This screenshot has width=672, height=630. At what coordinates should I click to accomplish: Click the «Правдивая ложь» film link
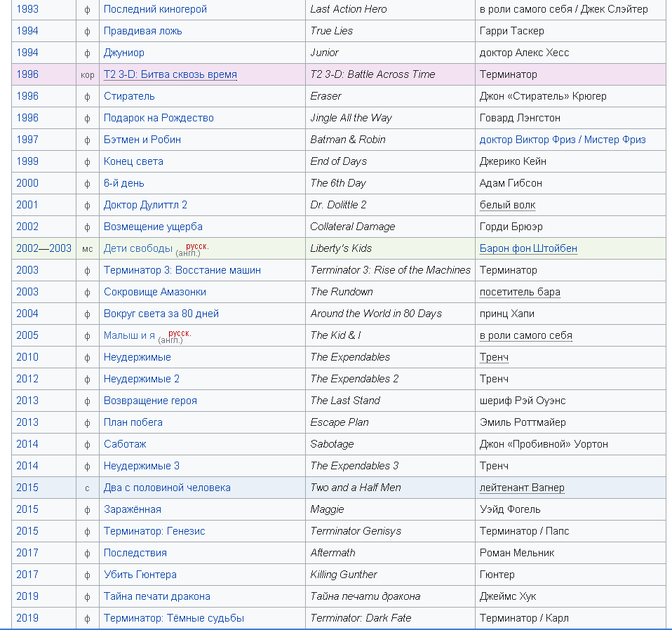pos(142,31)
